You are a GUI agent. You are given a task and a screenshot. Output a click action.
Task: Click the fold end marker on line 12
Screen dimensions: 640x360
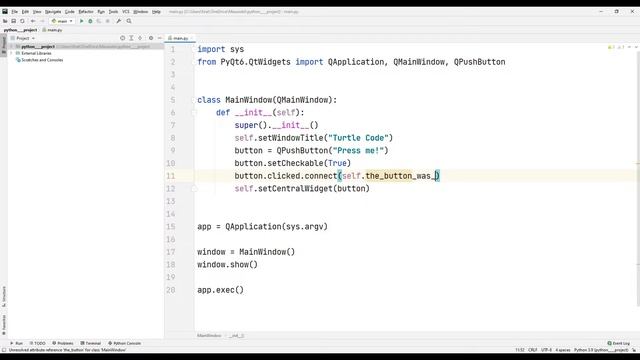(194, 189)
